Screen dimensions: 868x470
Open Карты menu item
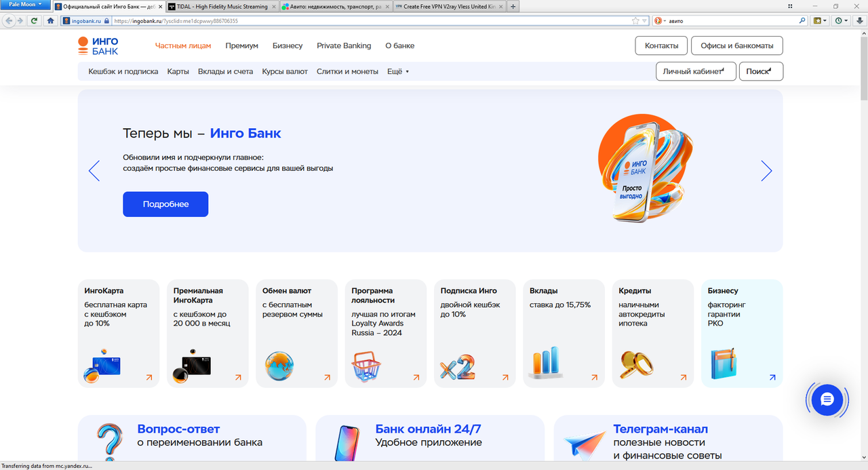point(178,71)
